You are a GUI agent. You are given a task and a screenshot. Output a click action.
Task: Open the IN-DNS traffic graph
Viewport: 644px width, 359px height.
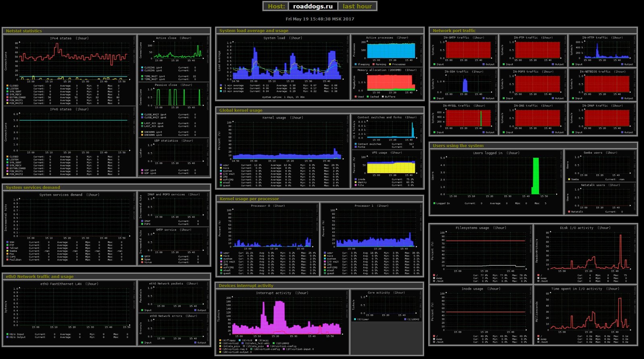click(x=533, y=119)
